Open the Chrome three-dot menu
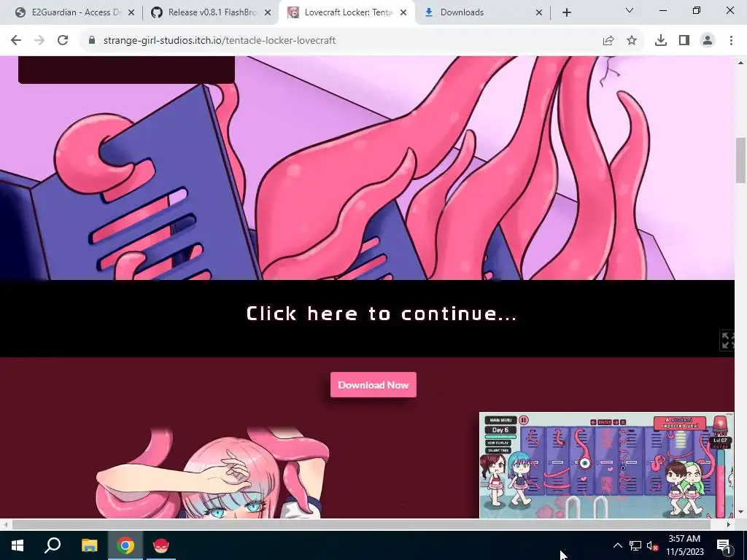 (731, 41)
